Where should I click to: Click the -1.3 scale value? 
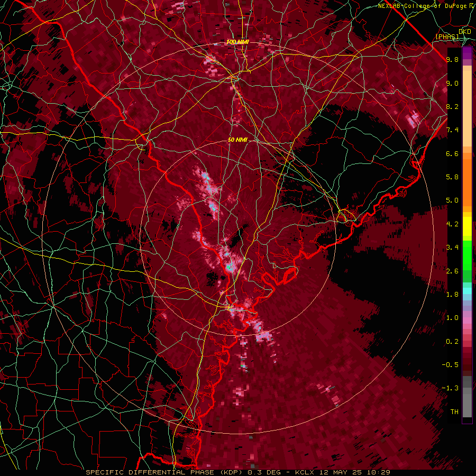tap(450, 388)
